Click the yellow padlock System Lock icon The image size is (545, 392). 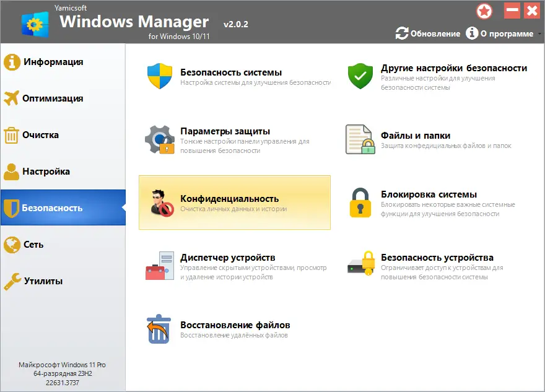pos(360,203)
